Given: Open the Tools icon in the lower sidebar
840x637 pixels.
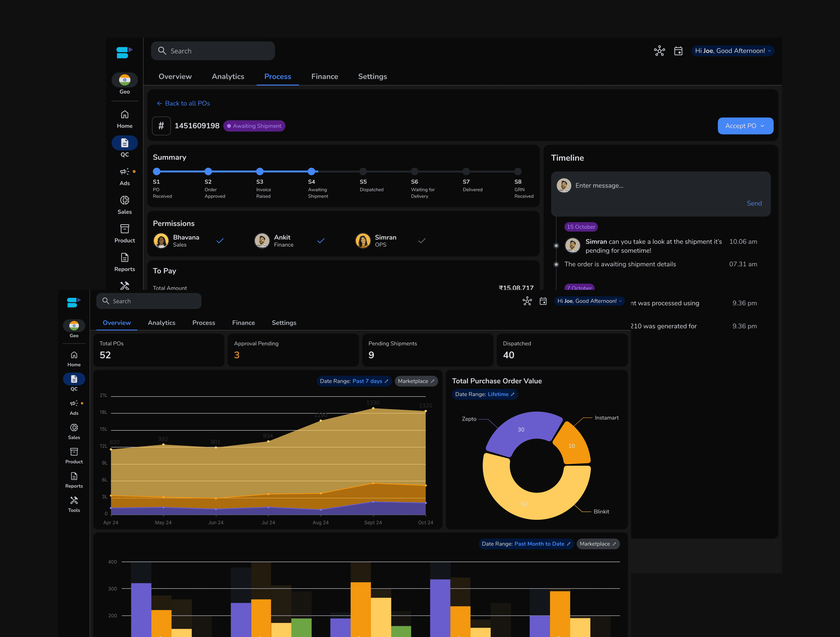Looking at the screenshot, I should [74, 500].
